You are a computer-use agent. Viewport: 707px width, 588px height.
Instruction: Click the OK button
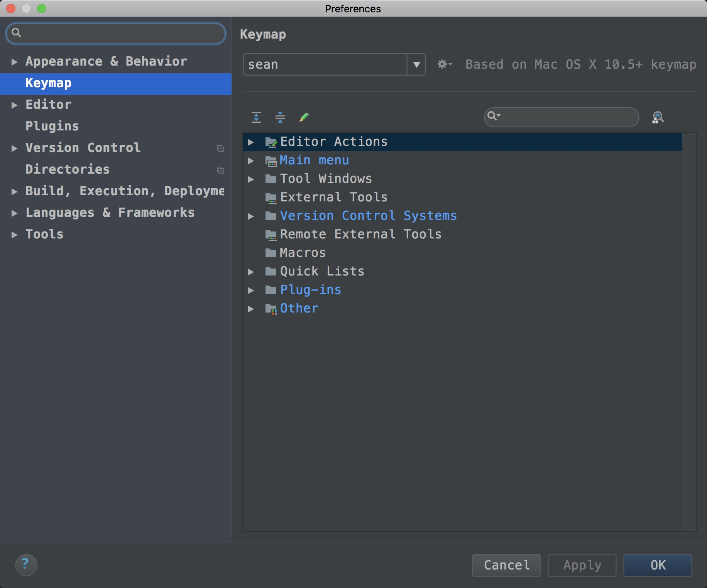click(658, 565)
